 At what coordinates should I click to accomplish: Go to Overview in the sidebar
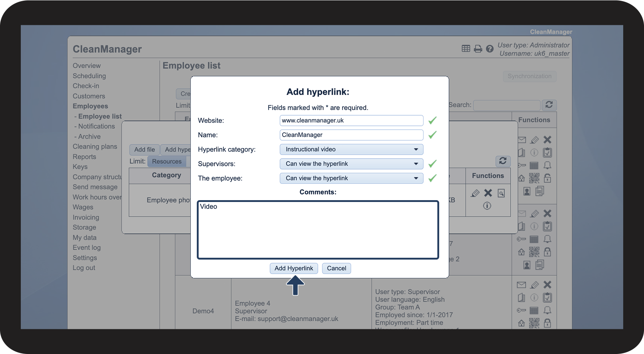point(87,66)
